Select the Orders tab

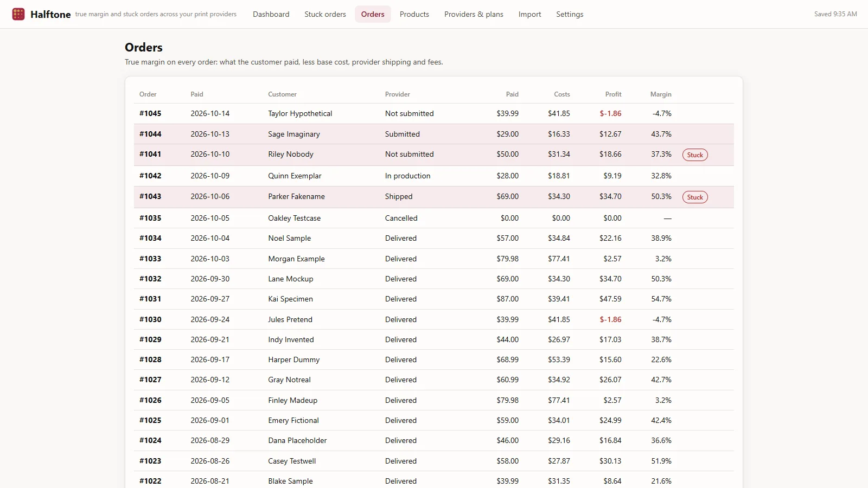pos(373,14)
